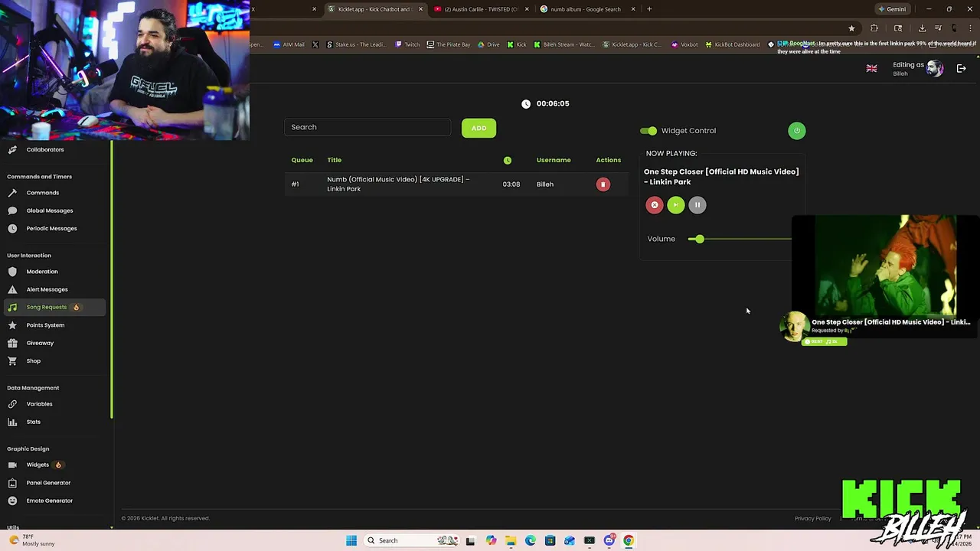Click the Numb (Official Music Video) title
The height and width of the screenshot is (551, 980).
tap(398, 184)
